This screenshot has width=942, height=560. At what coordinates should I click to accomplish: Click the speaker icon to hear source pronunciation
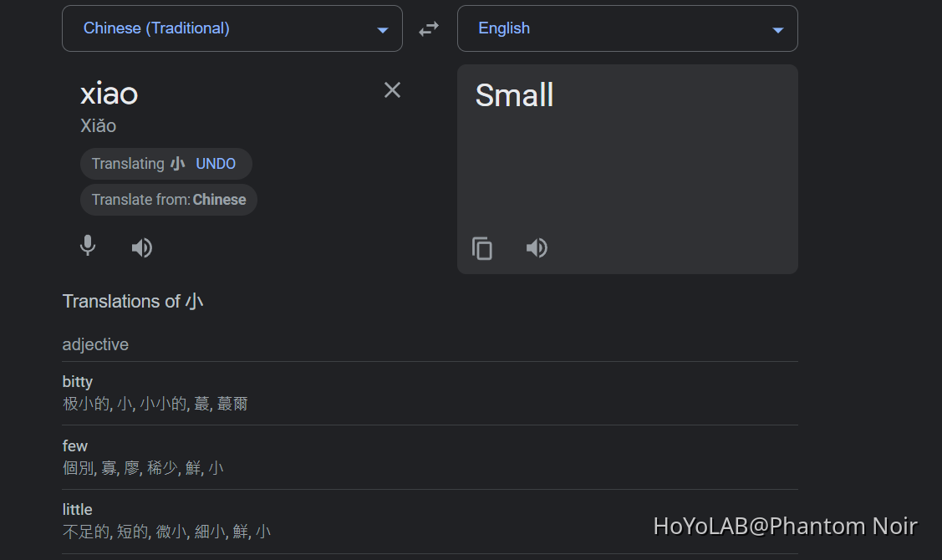141,247
